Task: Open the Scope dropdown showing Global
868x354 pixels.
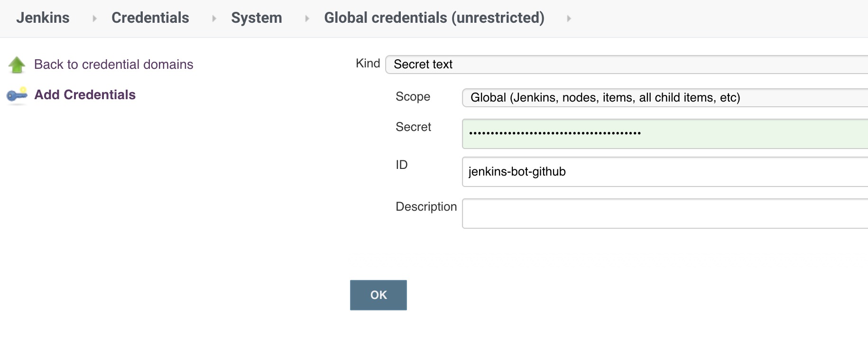Action: click(665, 98)
